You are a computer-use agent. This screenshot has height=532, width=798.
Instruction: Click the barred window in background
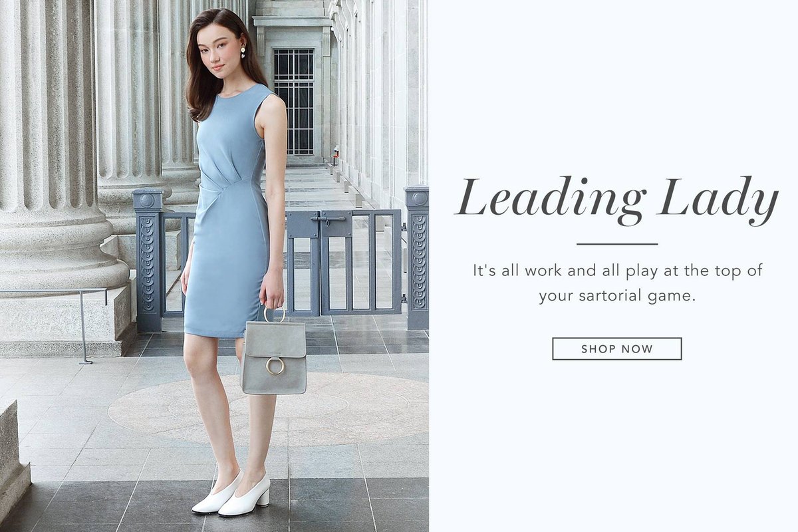(293, 101)
